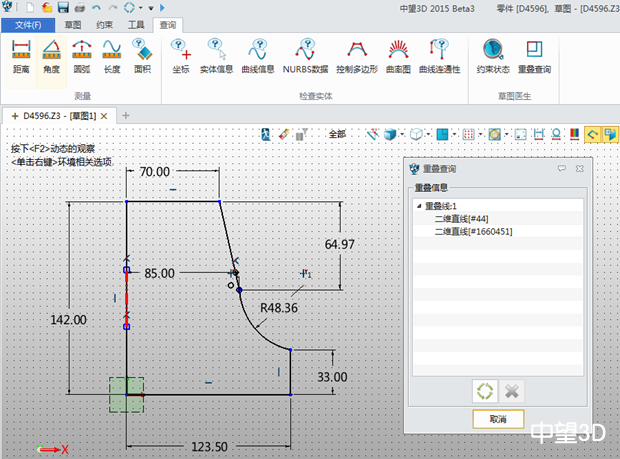The width and height of the screenshot is (620, 459).
Task: Click the 取消 cancel button
Action: click(498, 418)
